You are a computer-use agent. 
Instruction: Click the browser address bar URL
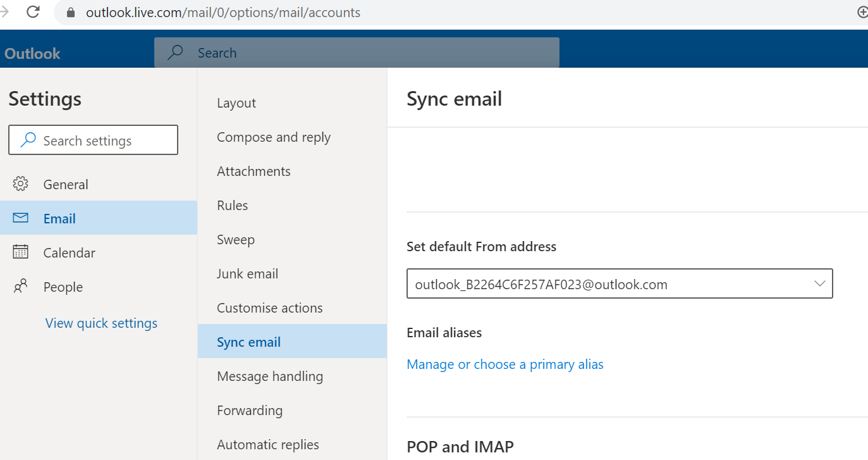(x=223, y=12)
